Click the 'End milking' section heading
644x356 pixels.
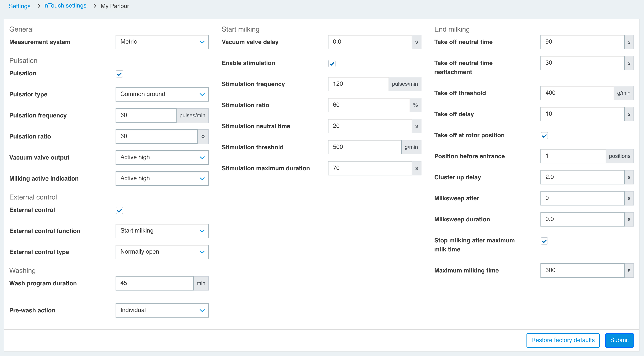tap(452, 29)
